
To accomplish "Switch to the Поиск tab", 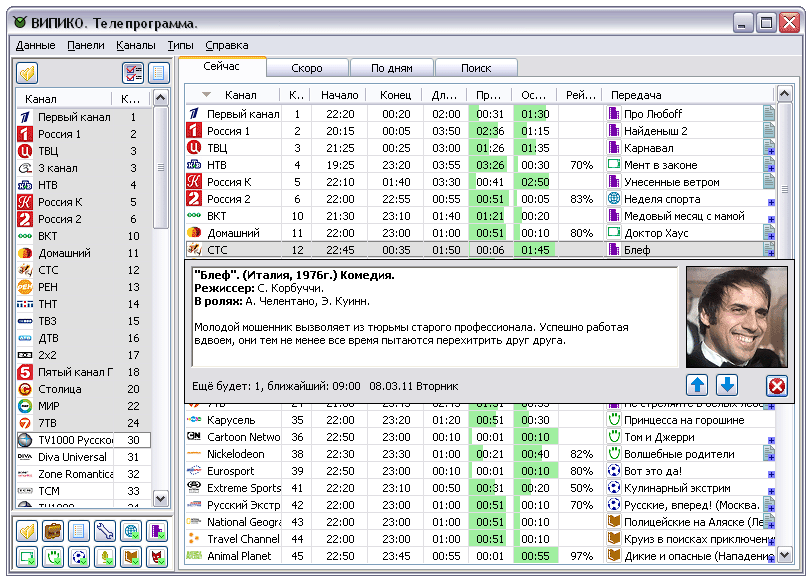I will coord(476,68).
